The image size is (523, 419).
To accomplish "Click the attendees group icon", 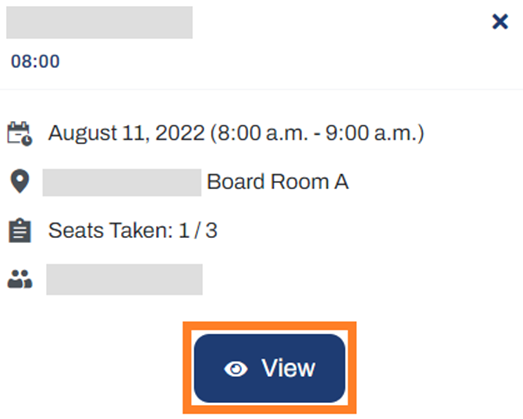I will 20,279.
